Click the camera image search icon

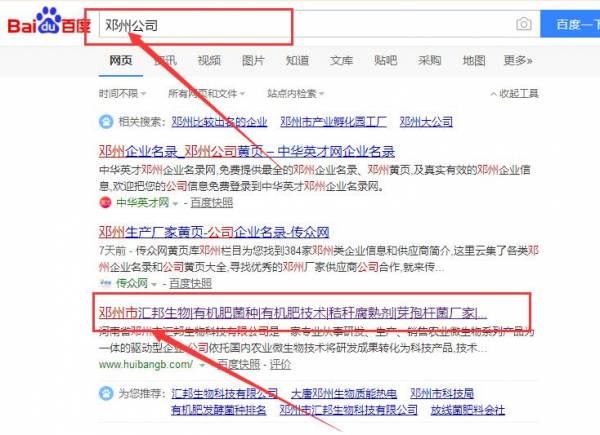click(x=523, y=24)
